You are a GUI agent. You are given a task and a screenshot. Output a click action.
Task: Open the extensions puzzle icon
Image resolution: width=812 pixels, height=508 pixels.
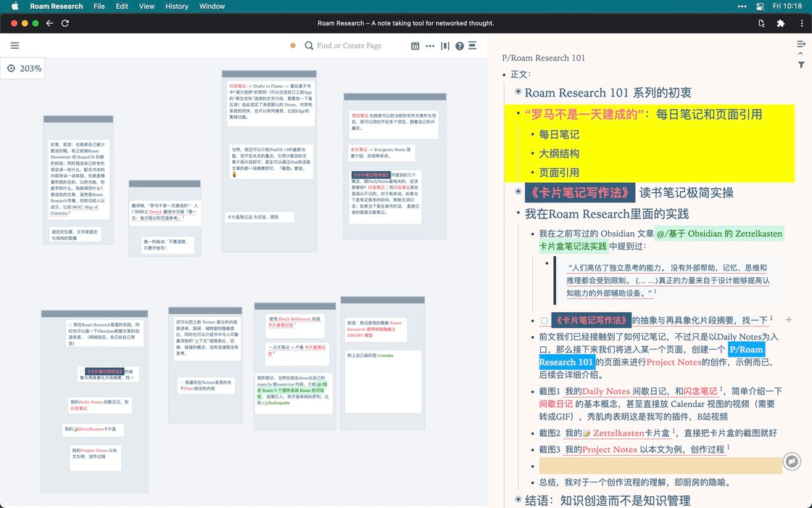(780, 22)
